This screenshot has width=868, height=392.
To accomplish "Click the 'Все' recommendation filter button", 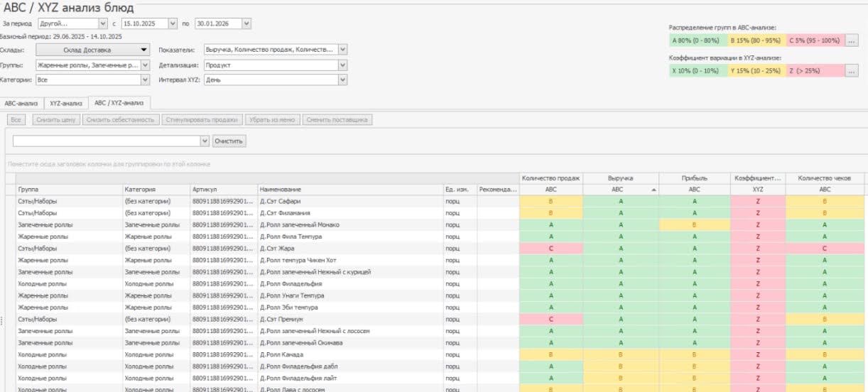I will pos(17,120).
